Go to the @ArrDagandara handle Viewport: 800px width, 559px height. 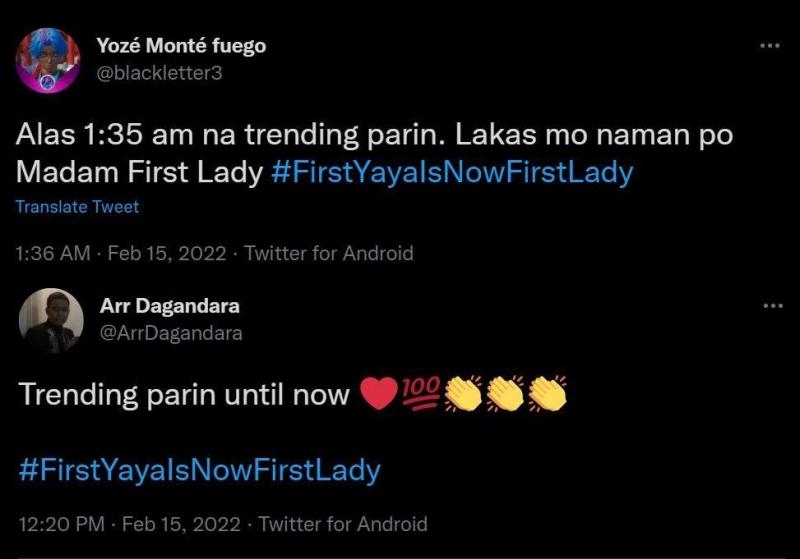pos(171,333)
